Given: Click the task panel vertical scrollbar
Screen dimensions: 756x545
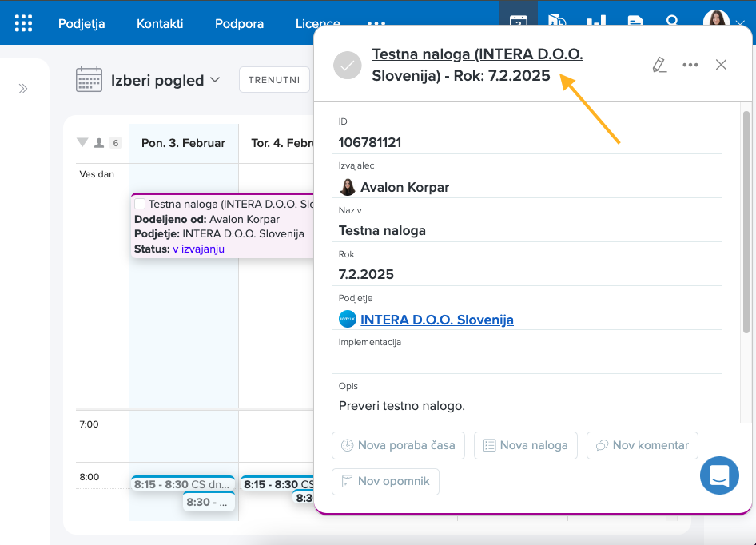Looking at the screenshot, I should (746, 224).
